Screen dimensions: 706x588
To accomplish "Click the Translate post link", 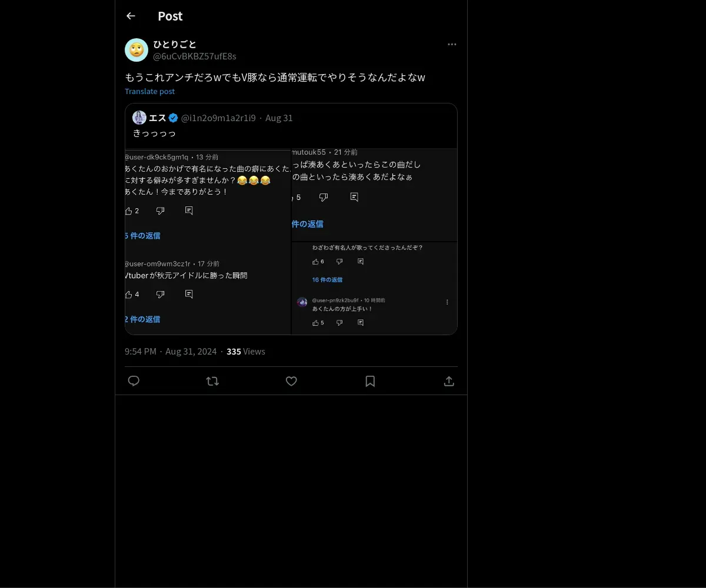I will tap(149, 91).
